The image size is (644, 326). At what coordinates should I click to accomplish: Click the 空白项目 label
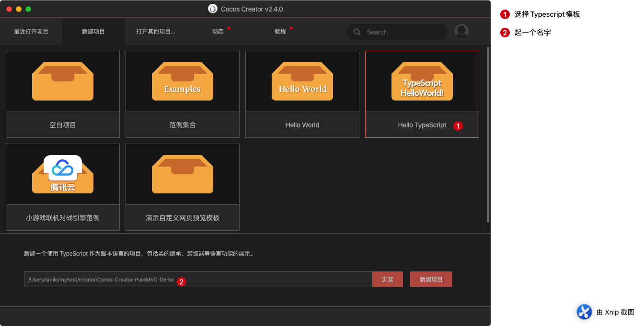point(63,125)
